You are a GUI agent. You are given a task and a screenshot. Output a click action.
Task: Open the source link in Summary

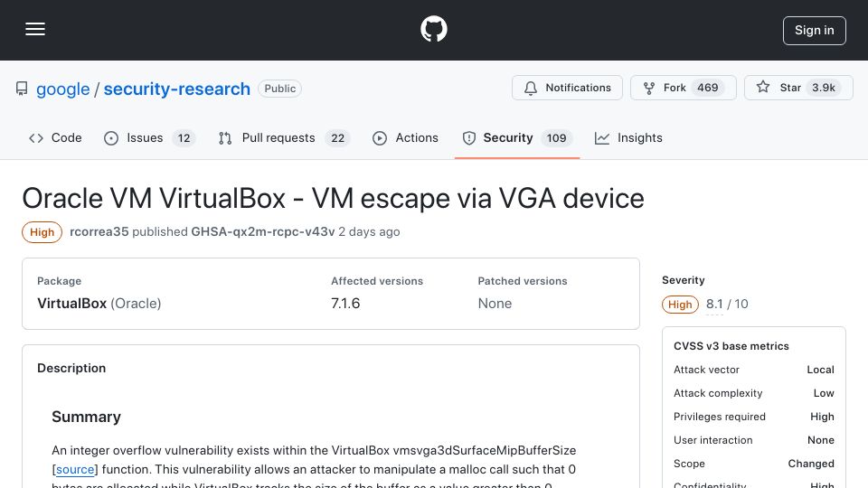(x=75, y=469)
